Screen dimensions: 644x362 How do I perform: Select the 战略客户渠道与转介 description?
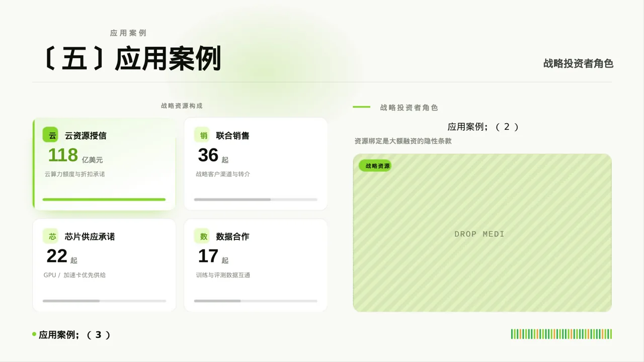click(223, 174)
